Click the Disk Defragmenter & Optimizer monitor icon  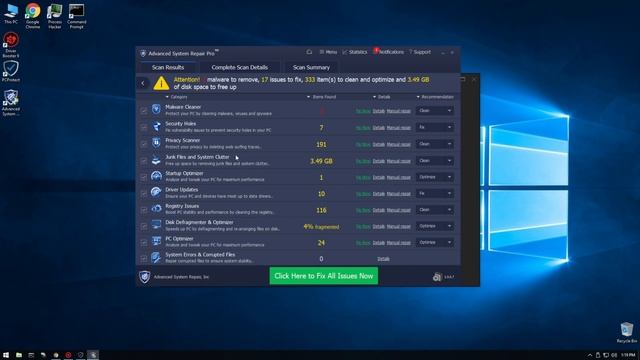point(156,225)
